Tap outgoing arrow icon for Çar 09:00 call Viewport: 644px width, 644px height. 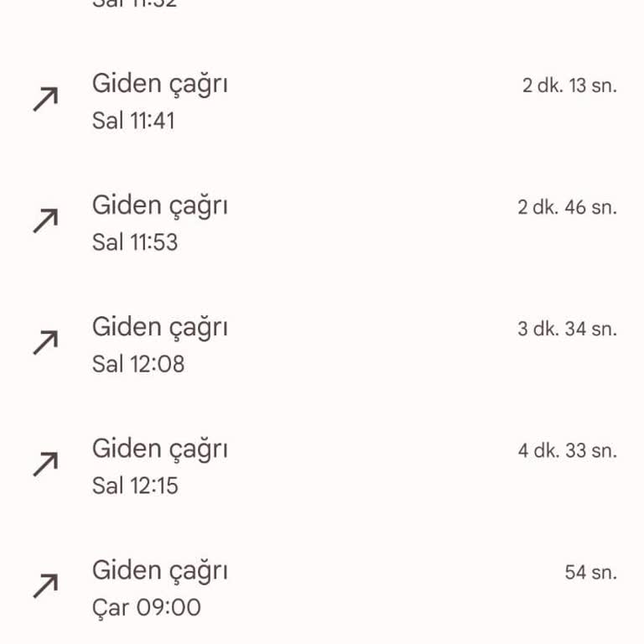click(45, 585)
